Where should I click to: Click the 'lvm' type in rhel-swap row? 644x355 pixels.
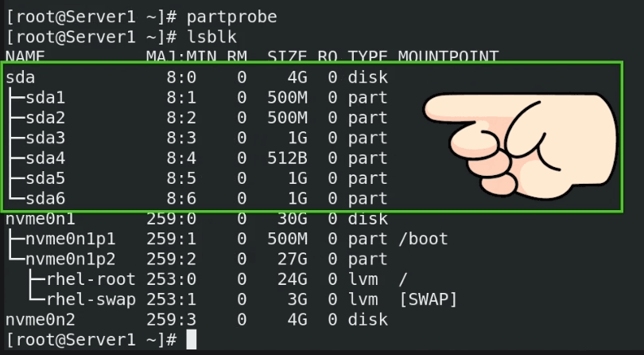tap(363, 299)
